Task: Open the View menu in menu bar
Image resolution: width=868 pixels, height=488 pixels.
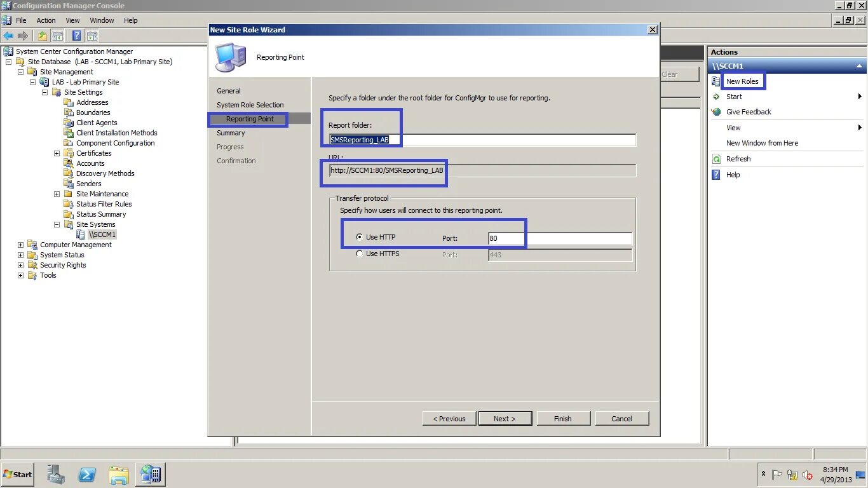Action: [72, 20]
